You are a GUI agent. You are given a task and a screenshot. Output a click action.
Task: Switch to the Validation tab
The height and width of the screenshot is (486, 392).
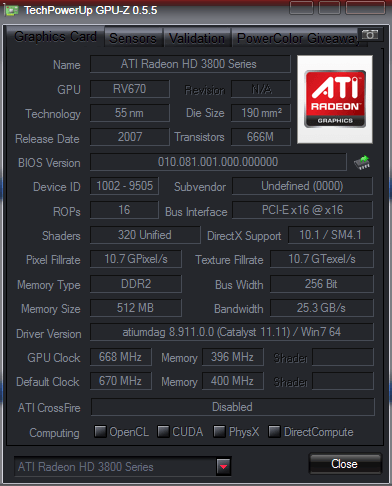tap(197, 38)
